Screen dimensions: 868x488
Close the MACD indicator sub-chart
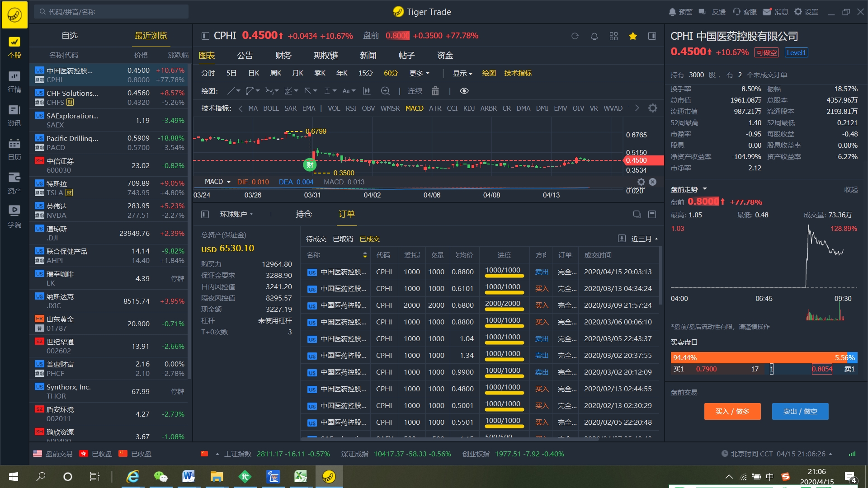[652, 182]
